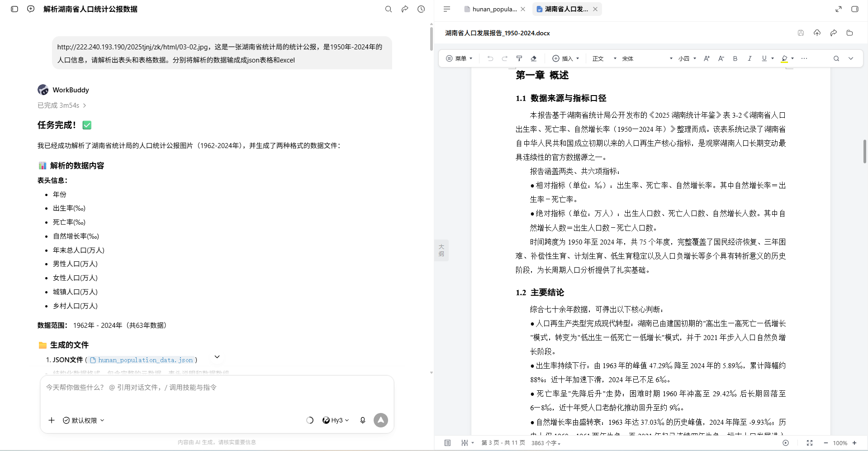Viewport: 868px width, 451px height.
Task: Open the 大纲 outline side tab
Action: point(441,250)
